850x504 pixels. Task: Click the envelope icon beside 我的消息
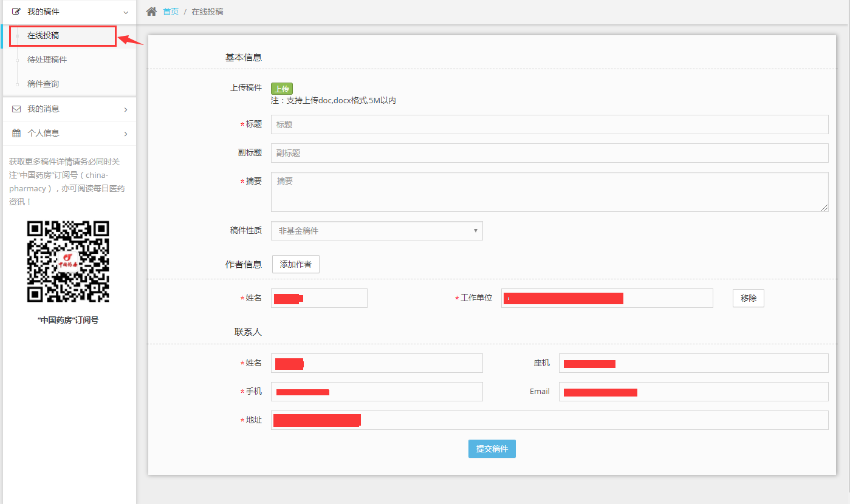(16, 109)
